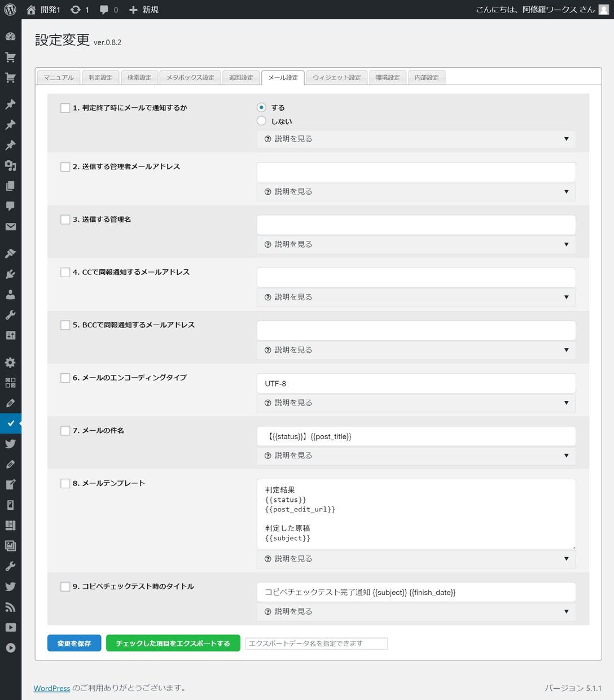The width and height of the screenshot is (614, 700).
Task: Expand 説明を見る for メールテンプレート
Action: pos(416,559)
